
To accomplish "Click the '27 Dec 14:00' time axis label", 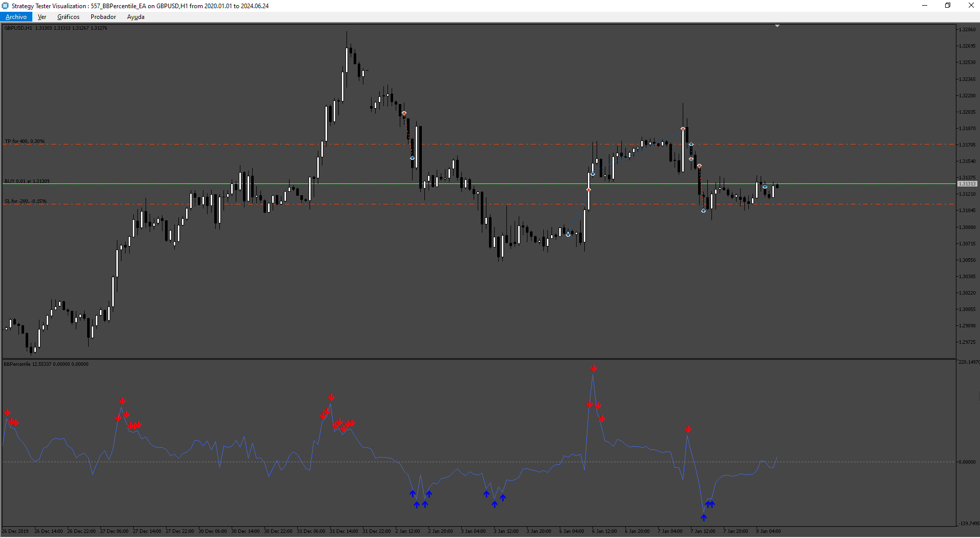I will pos(147,531).
